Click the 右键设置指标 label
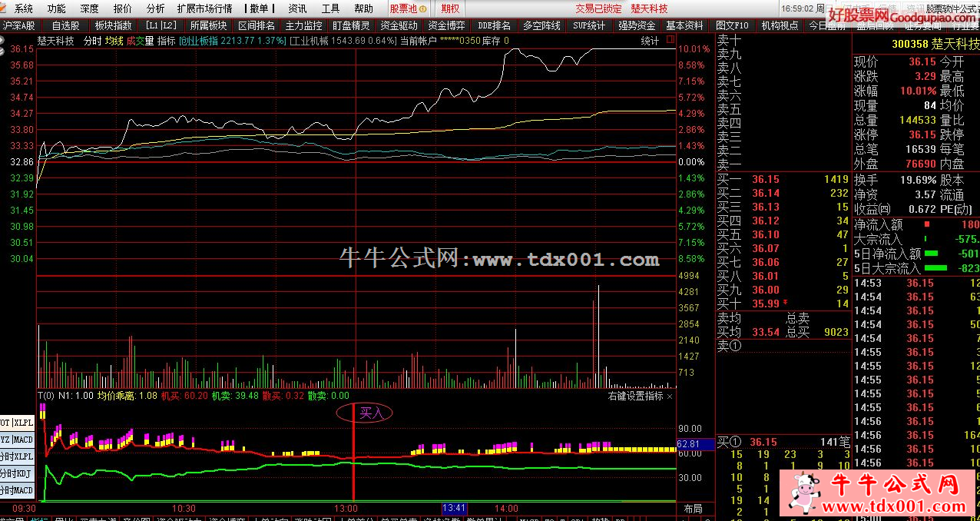Viewport: 980px width, 521px height. click(635, 397)
